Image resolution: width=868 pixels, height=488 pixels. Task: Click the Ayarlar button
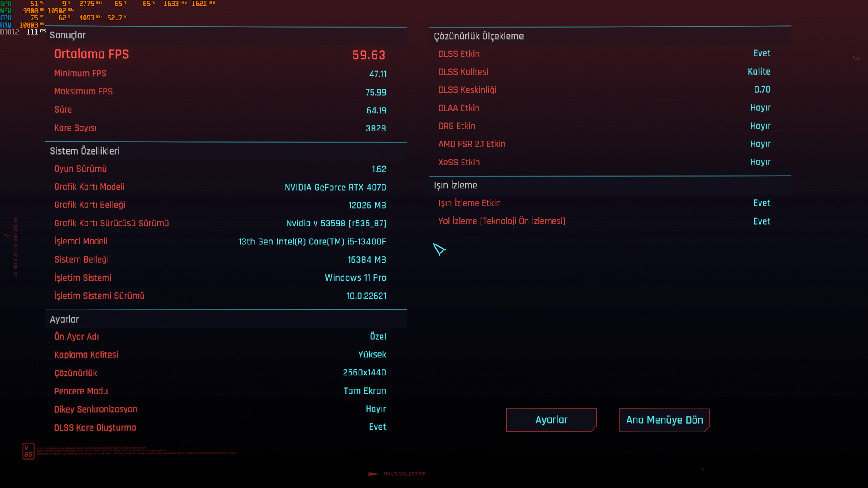[551, 420]
